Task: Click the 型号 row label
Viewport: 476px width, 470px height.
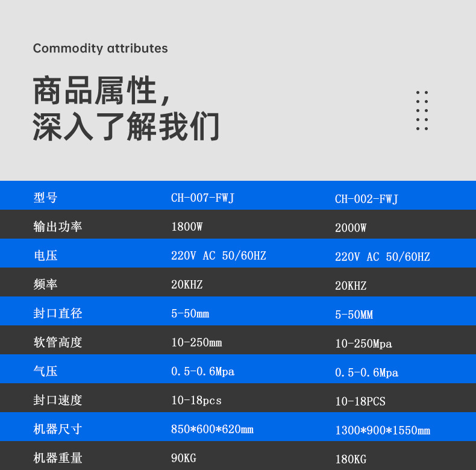Action: 46,198
